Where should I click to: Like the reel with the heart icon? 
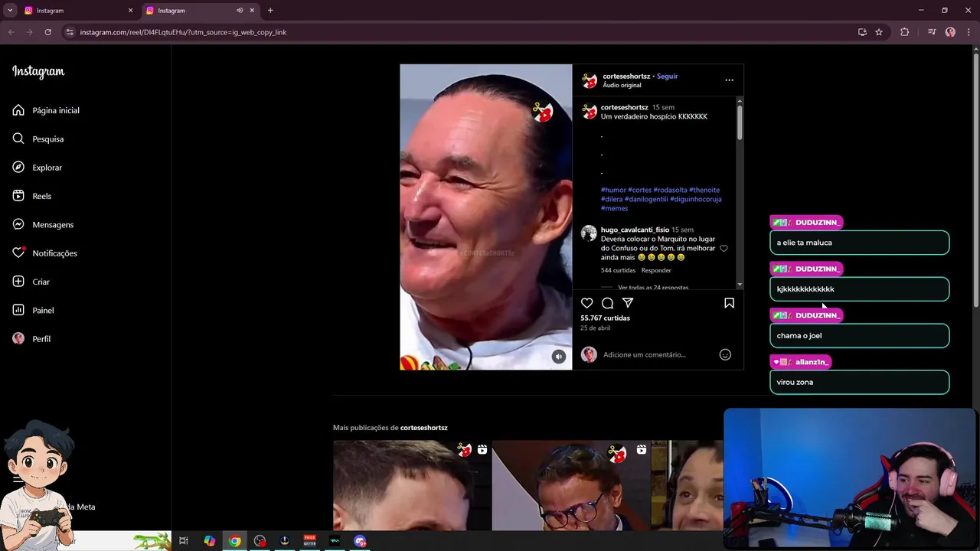point(587,303)
